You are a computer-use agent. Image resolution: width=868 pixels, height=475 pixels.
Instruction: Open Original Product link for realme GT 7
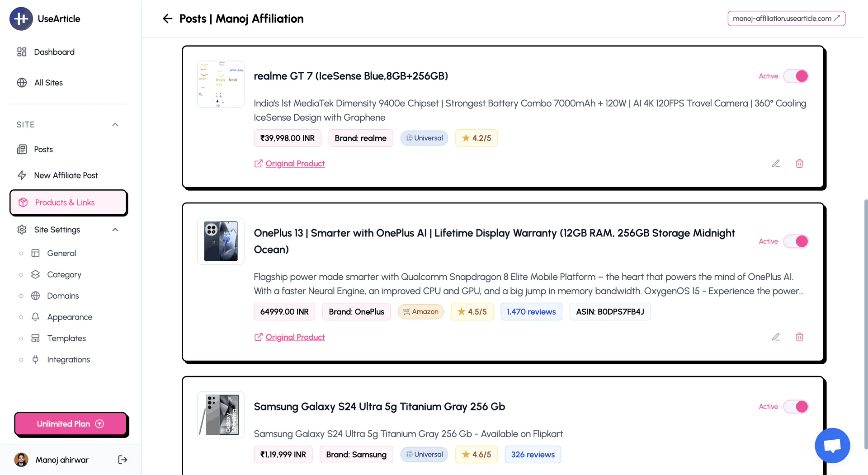tap(295, 163)
